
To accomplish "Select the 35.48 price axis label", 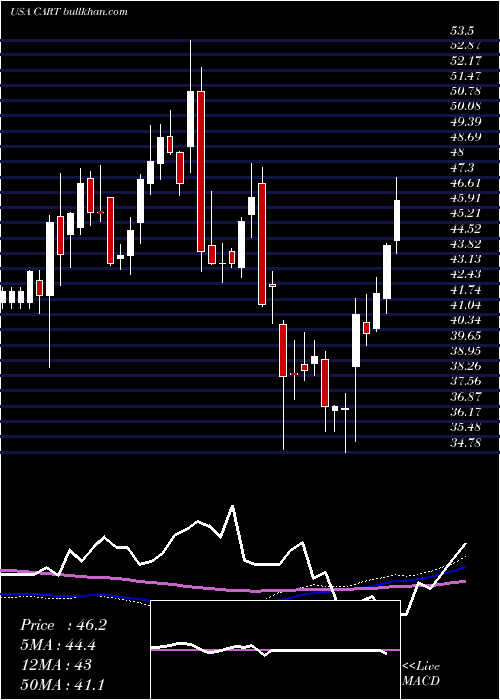I will coord(465,427).
